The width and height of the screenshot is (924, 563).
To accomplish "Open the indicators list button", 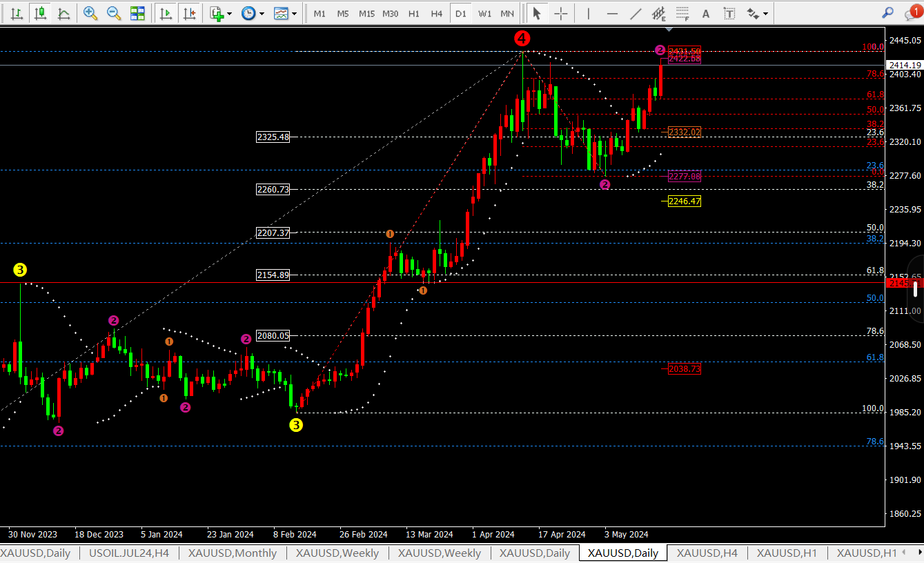I will pos(217,13).
